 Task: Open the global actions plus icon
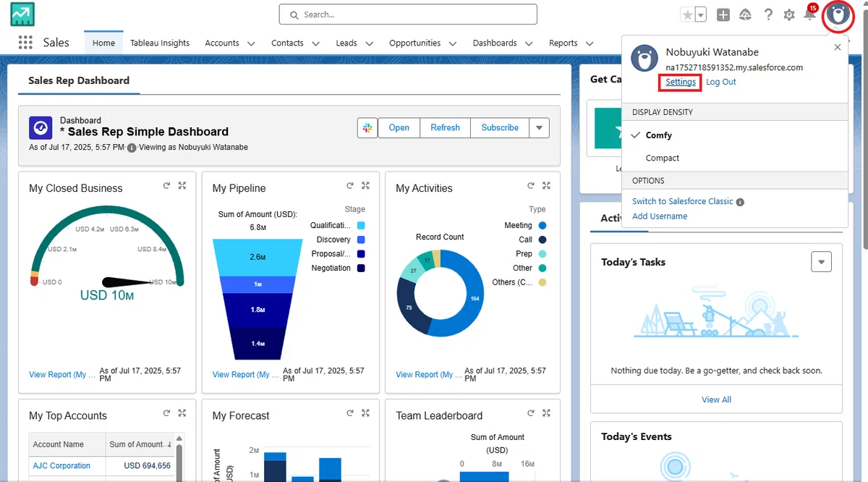[x=723, y=14]
